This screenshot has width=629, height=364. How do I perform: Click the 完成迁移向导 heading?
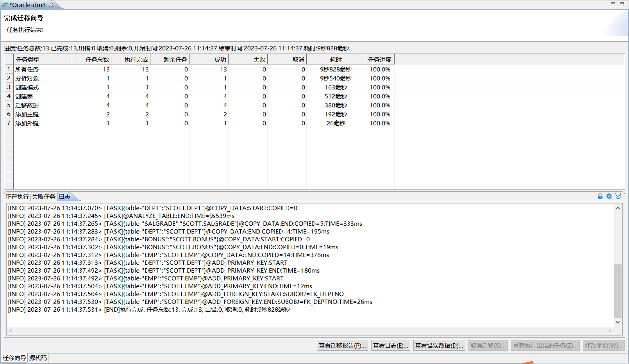click(24, 18)
